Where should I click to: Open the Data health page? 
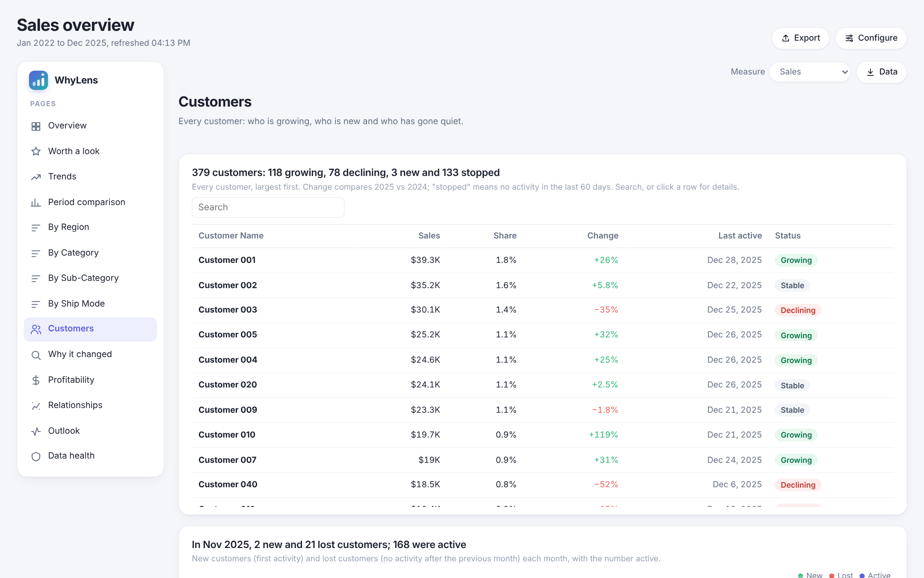click(x=90, y=456)
